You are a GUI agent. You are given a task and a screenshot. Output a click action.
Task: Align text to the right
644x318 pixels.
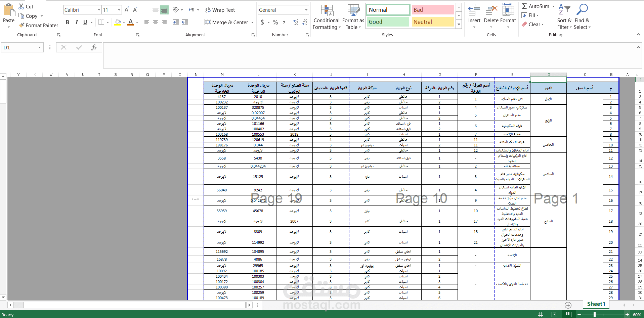[164, 22]
